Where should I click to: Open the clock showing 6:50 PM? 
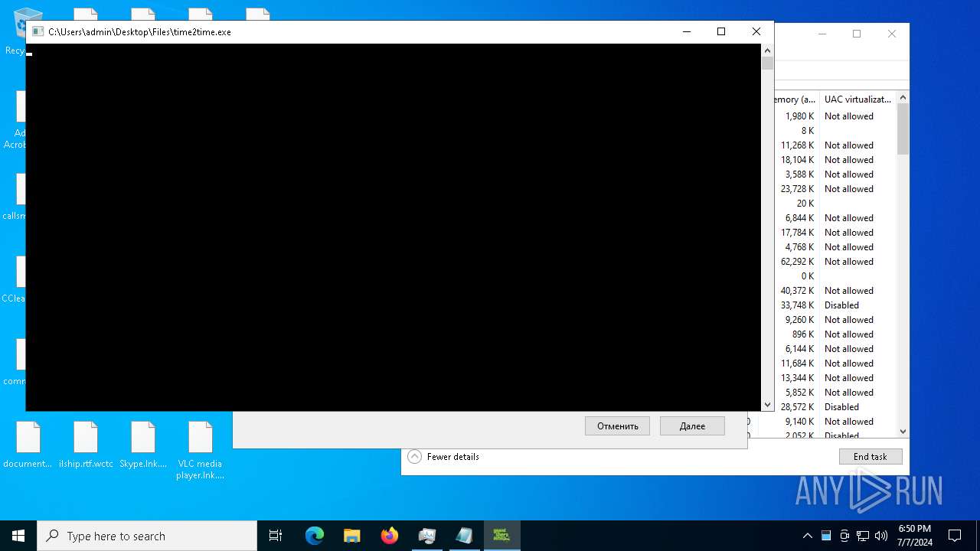(914, 536)
